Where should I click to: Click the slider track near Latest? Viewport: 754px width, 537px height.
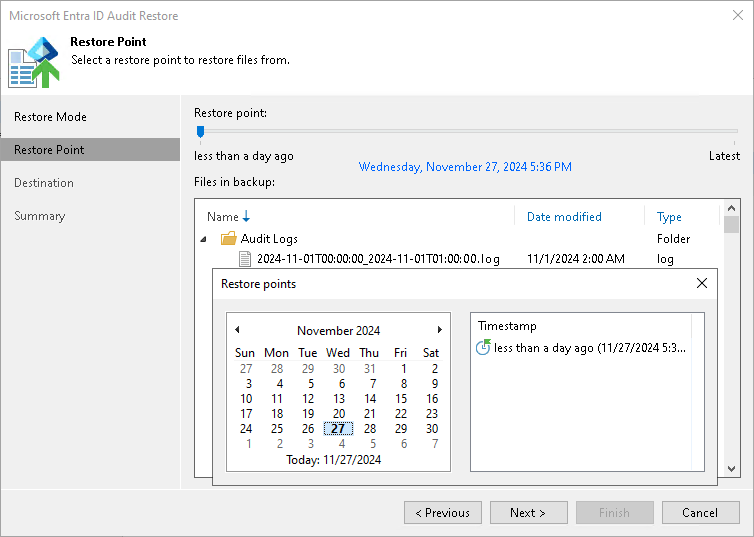tap(734, 131)
